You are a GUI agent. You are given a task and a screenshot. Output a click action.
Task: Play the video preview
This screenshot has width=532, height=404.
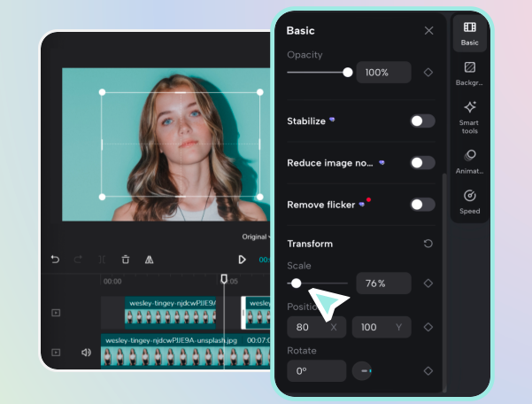pyautogui.click(x=242, y=260)
